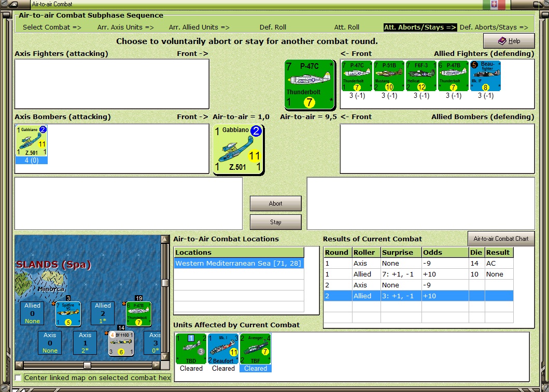Select the large P-47C Thunderbolt counter
The image size is (549, 392).
point(309,84)
